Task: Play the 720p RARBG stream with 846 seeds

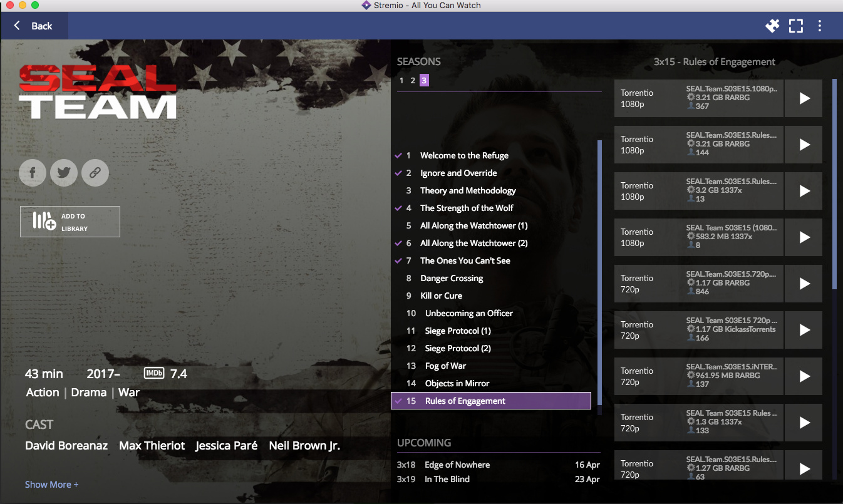Action: (x=804, y=284)
